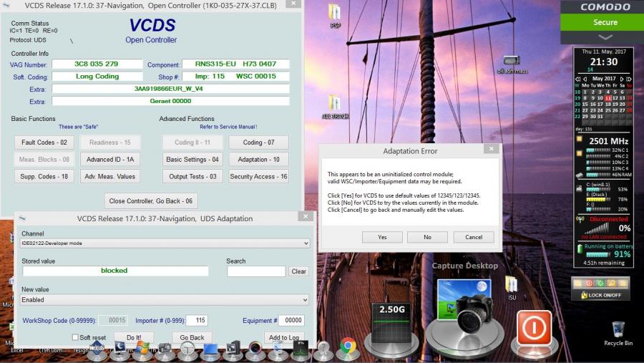
Task: Open the ISU desktop folder
Action: click(x=512, y=288)
